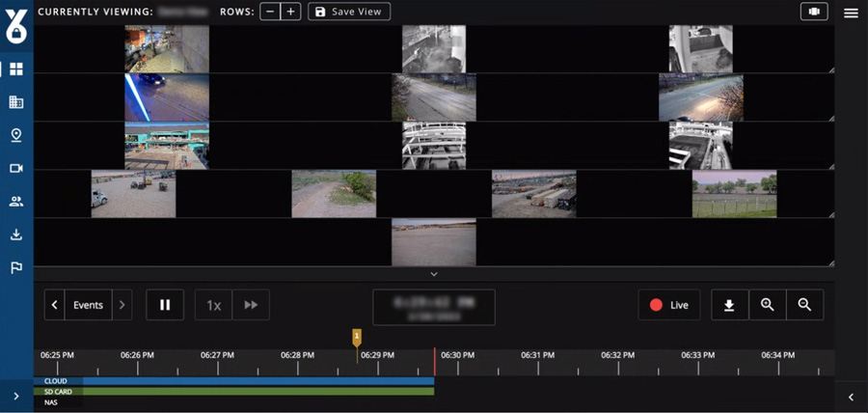Click the fullscreen camera layout icon

point(814,12)
